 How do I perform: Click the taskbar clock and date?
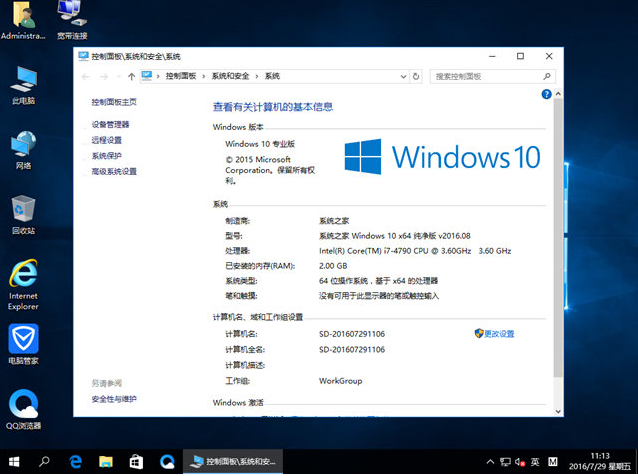[x=598, y=462]
